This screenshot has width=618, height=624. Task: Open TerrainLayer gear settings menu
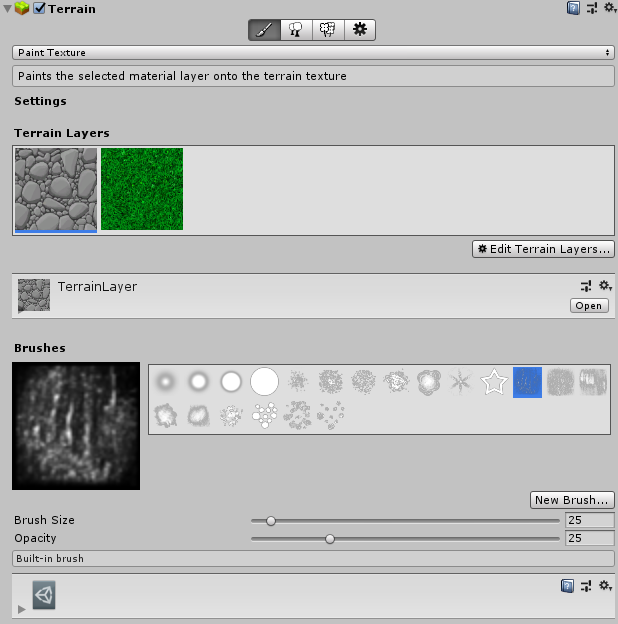point(606,286)
